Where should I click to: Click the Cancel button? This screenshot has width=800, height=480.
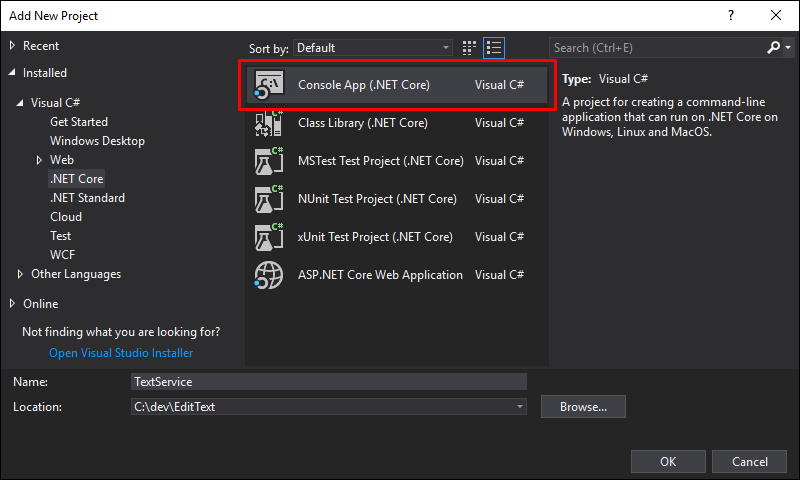click(749, 462)
